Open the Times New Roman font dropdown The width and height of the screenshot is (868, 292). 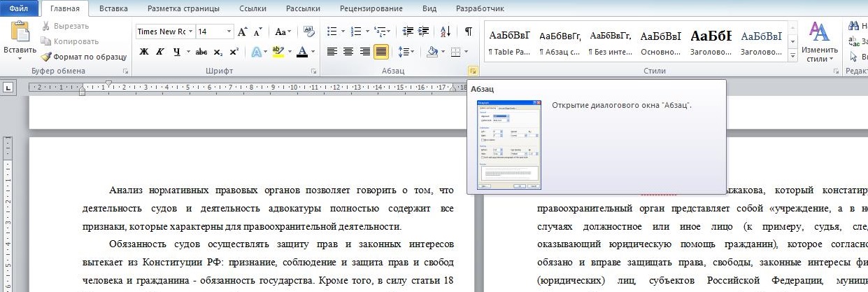pyautogui.click(x=190, y=32)
